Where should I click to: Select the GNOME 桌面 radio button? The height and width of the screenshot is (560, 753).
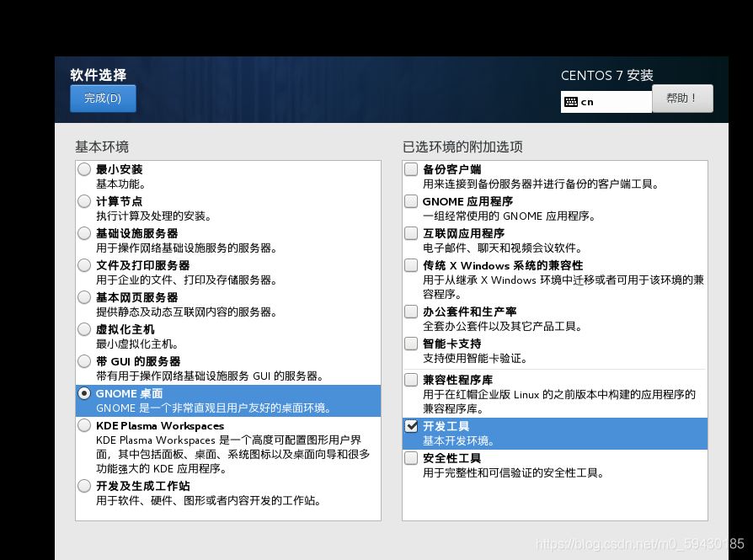[x=84, y=393]
